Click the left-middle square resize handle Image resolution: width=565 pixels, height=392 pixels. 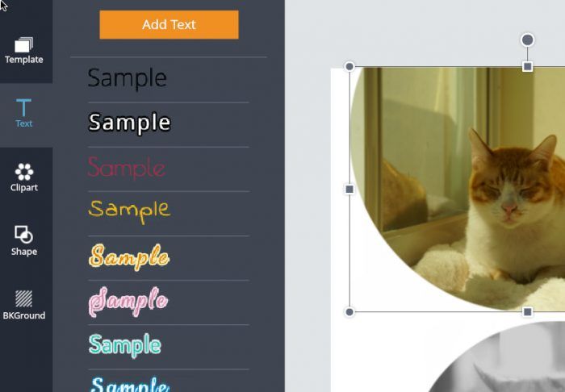(x=349, y=189)
